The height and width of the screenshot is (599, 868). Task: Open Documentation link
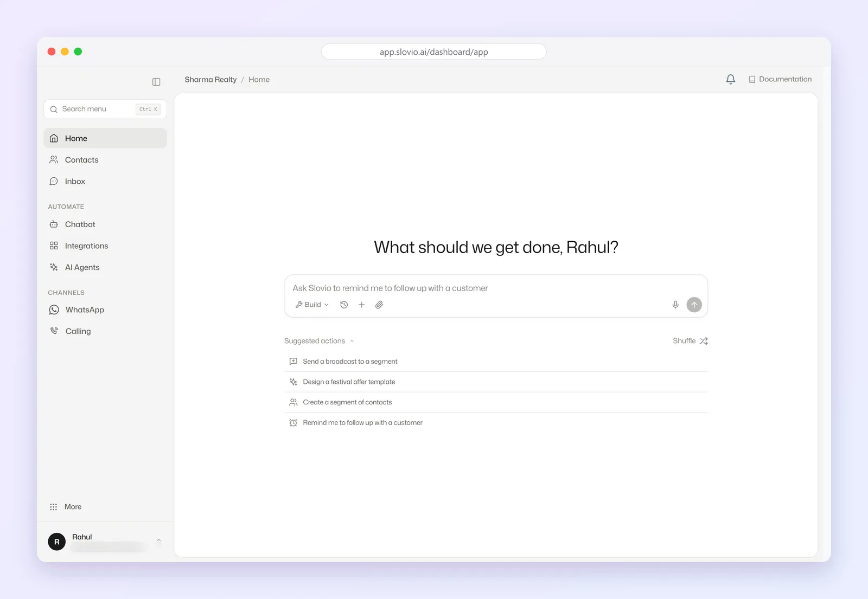click(x=780, y=79)
